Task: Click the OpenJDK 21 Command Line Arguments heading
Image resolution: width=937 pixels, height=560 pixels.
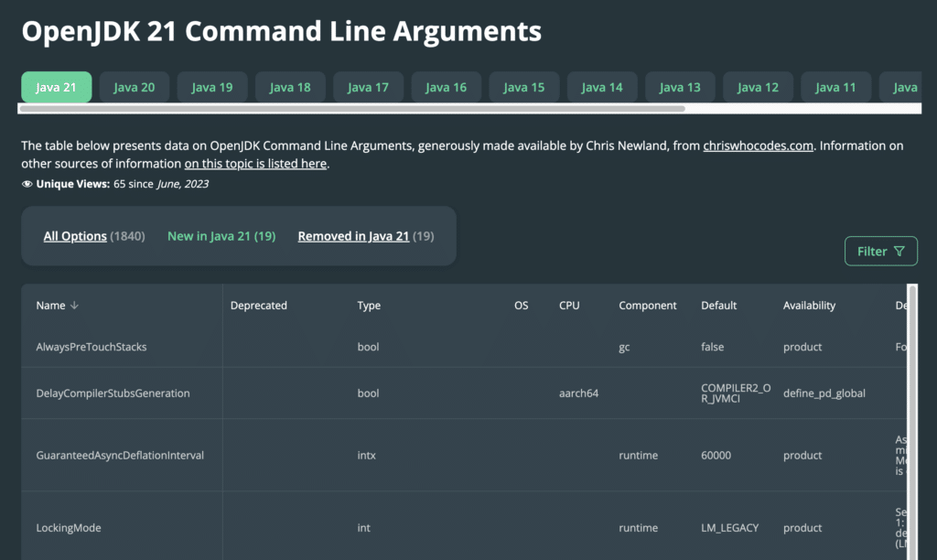Action: point(282,31)
